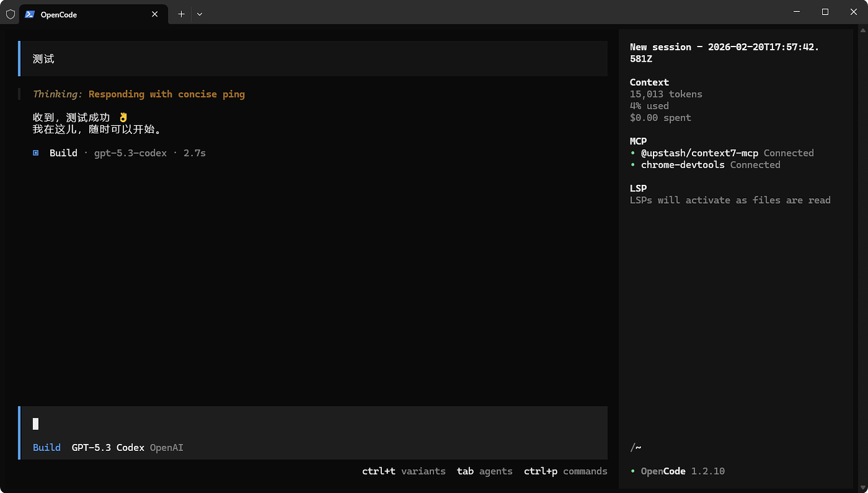Open a new terminal tab with plus
Screen dimensions: 868x493
point(181,14)
